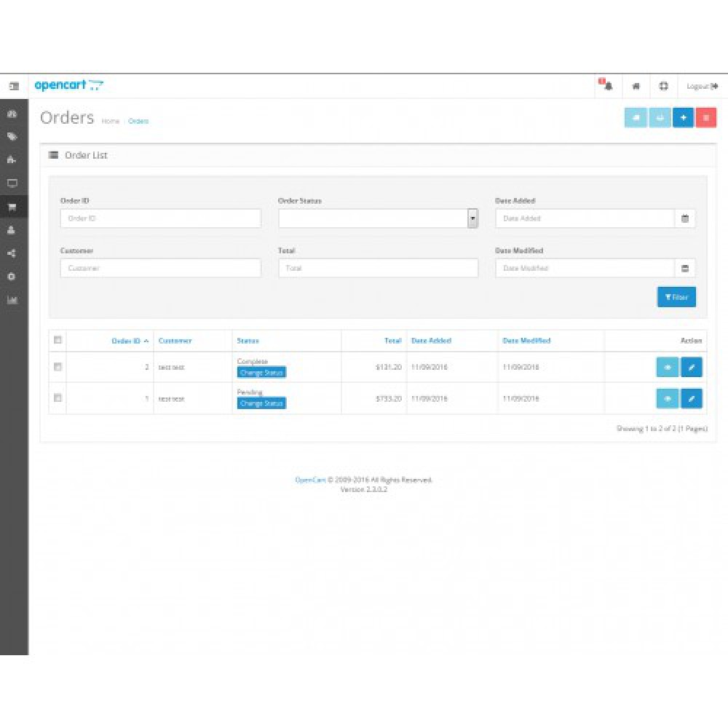
Task: Add a new order with the blue plus button
Action: click(x=683, y=116)
